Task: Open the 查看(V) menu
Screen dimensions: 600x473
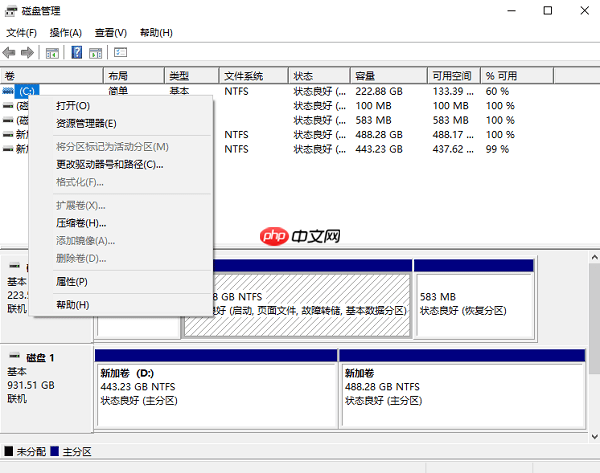Action: pyautogui.click(x=111, y=33)
